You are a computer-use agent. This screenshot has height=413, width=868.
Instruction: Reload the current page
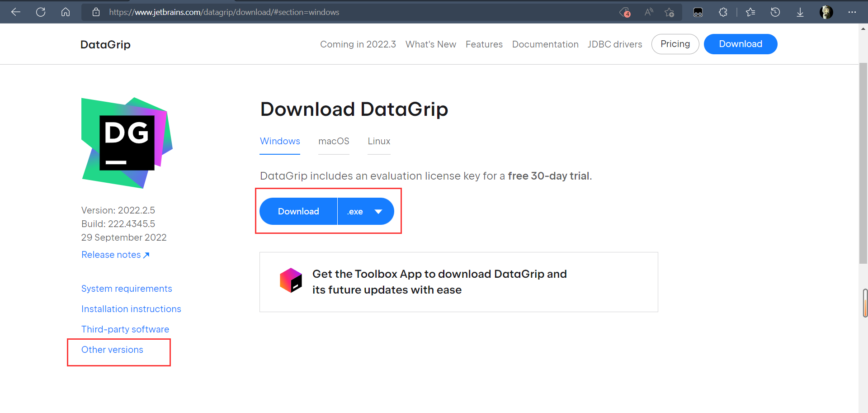click(x=41, y=12)
